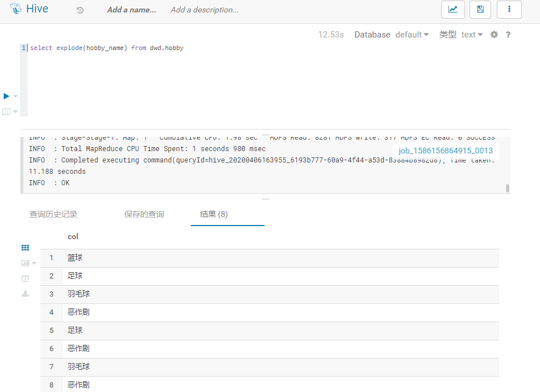Click the 11.188 seconds log text

click(x=57, y=172)
